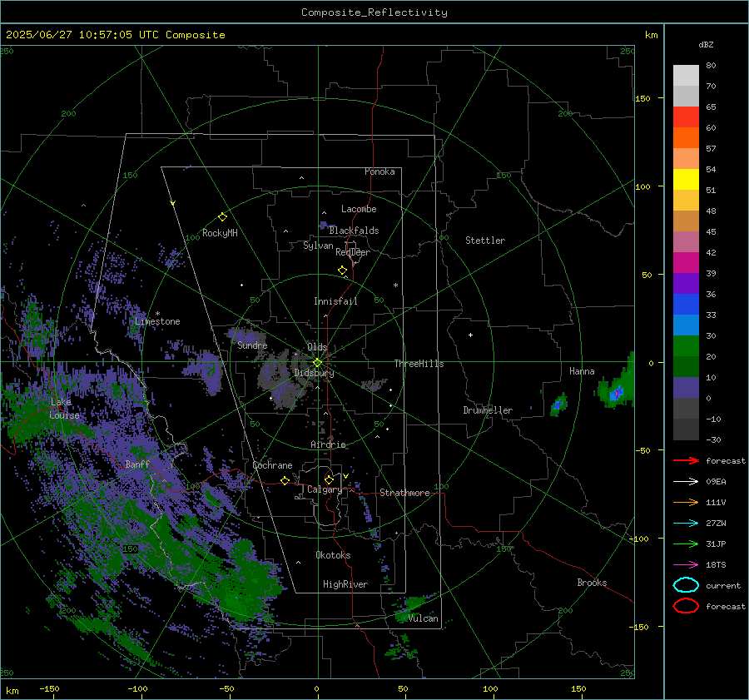Click the yellow diamond marker above Calgary

click(329, 479)
